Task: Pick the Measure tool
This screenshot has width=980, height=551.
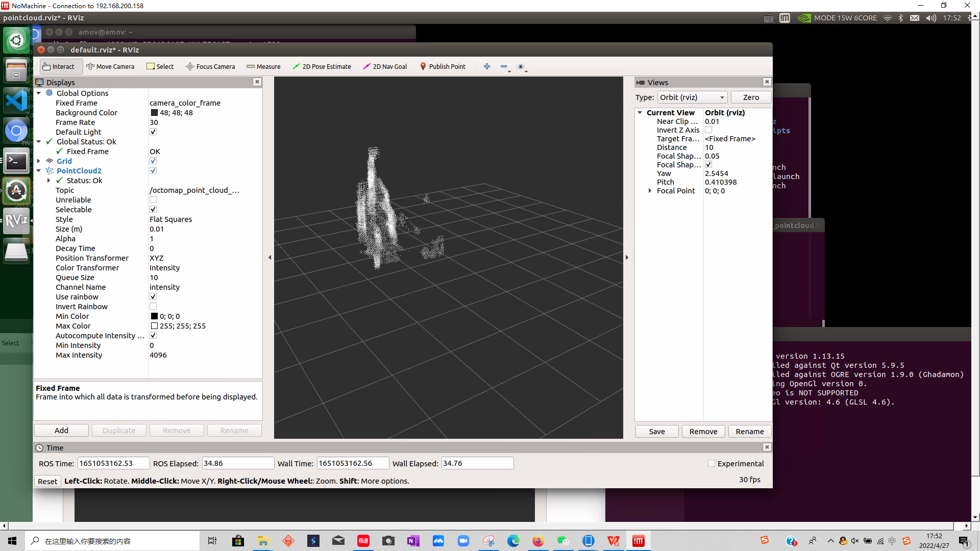Action: pos(263,66)
